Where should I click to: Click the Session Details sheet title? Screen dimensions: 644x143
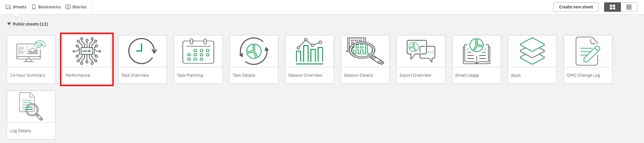pos(358,75)
